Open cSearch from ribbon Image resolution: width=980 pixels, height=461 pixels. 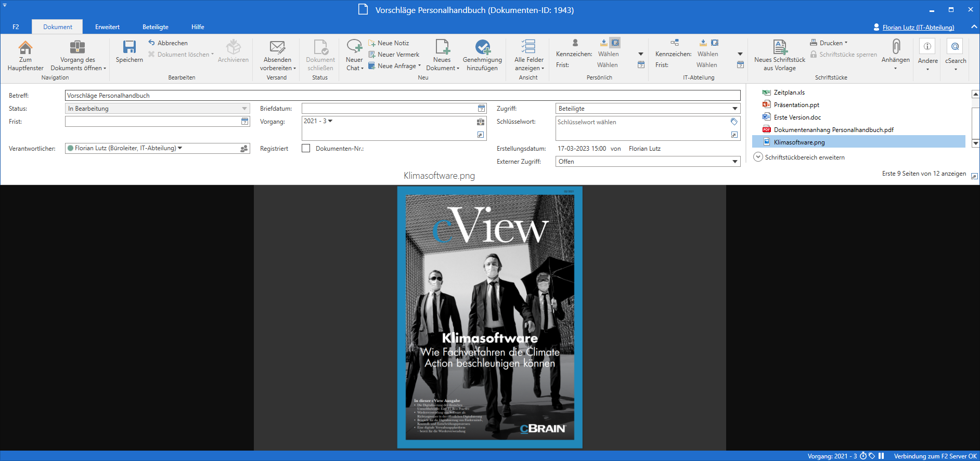[956, 55]
